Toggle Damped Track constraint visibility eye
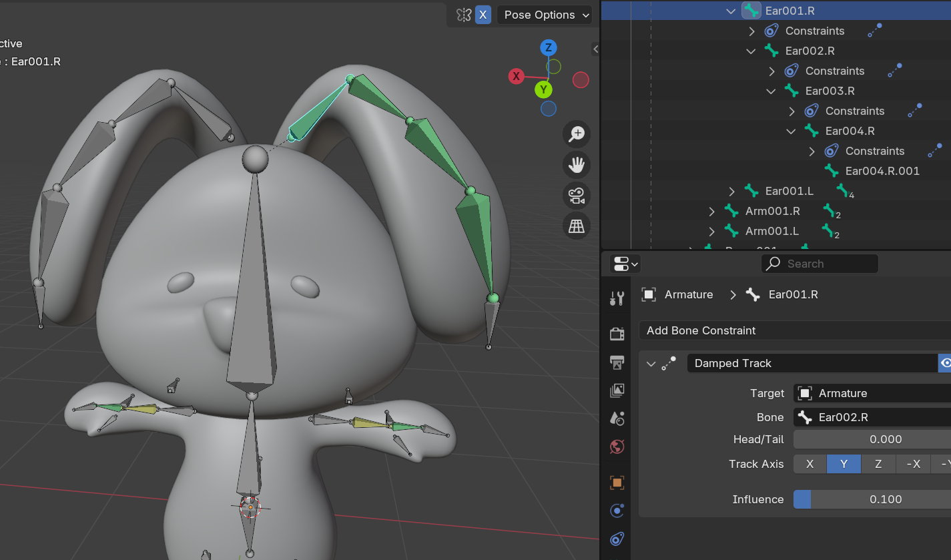 [944, 363]
